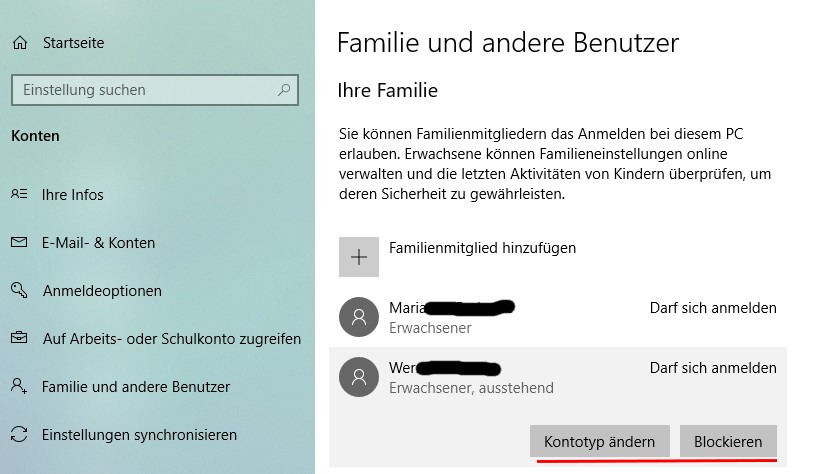Open the Ihre Infos settings page
This screenshot has width=824, height=474.
pos(72,195)
